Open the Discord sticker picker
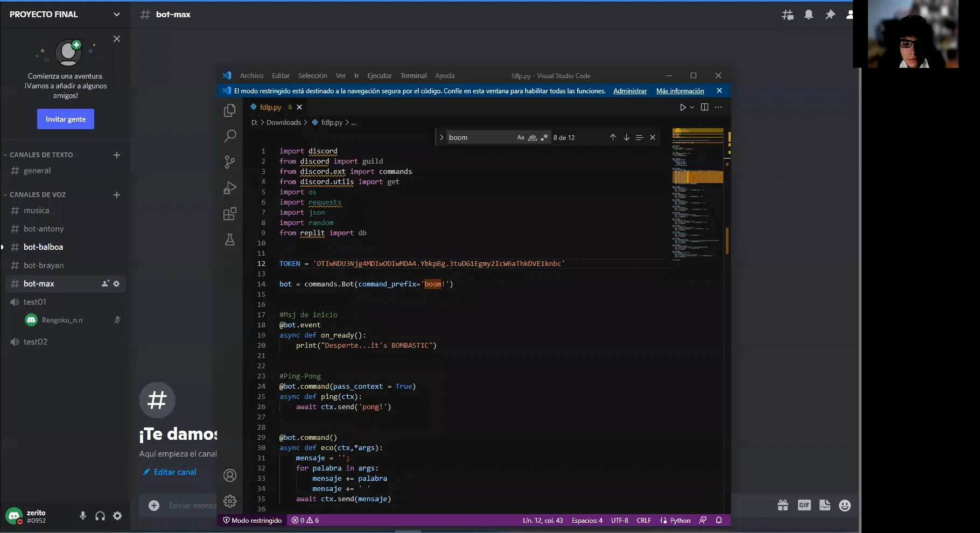Screen dimensions: 980x533 tap(825, 505)
